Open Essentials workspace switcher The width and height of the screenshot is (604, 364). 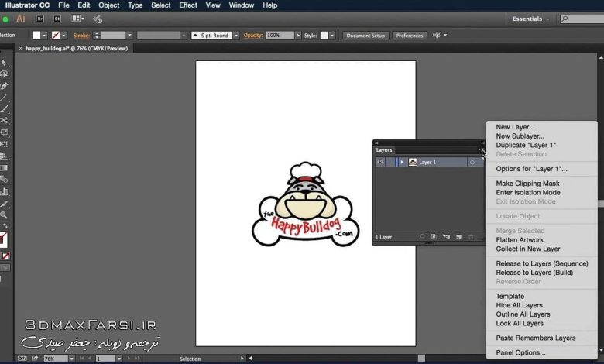tap(530, 19)
